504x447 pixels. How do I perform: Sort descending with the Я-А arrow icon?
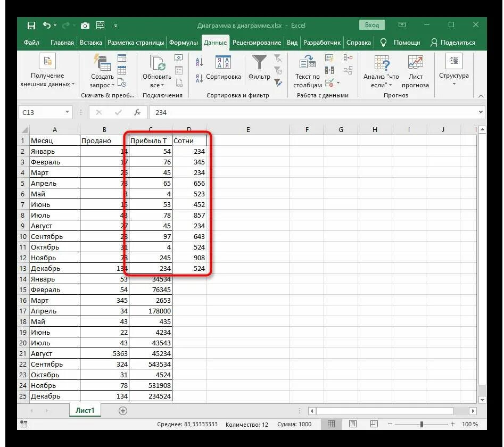pyautogui.click(x=199, y=78)
